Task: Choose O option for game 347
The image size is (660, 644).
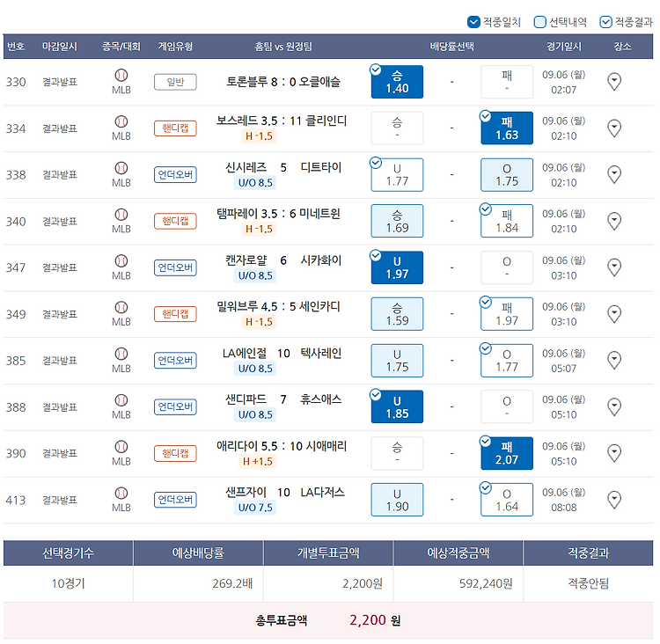Action: coord(507,267)
